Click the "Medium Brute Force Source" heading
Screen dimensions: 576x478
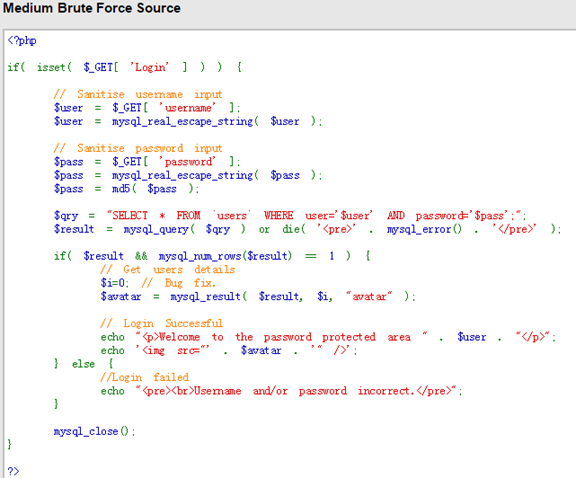(92, 8)
